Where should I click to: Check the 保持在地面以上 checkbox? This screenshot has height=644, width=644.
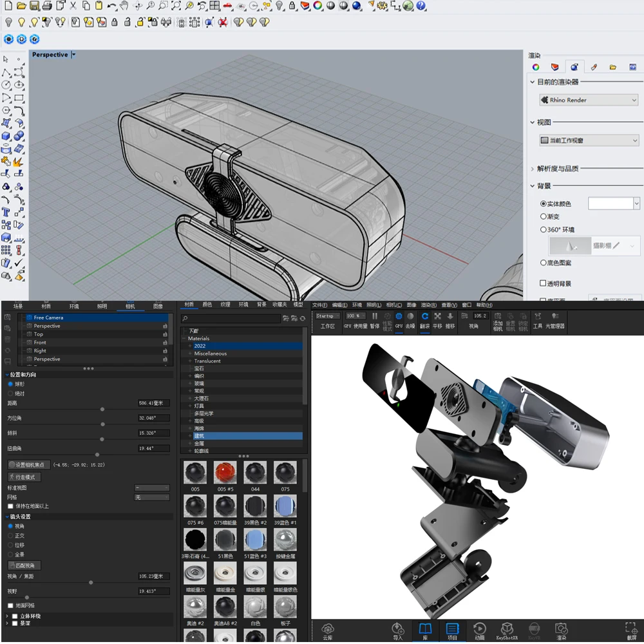[x=10, y=506]
